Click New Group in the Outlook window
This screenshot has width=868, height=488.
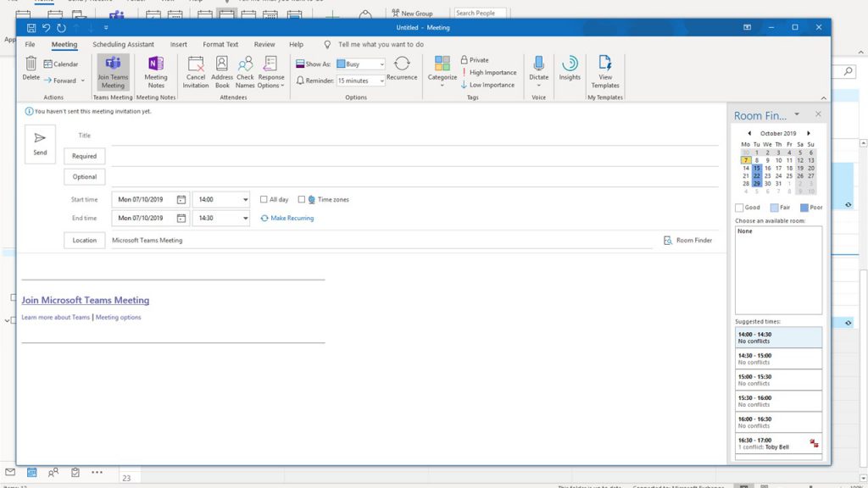[412, 13]
